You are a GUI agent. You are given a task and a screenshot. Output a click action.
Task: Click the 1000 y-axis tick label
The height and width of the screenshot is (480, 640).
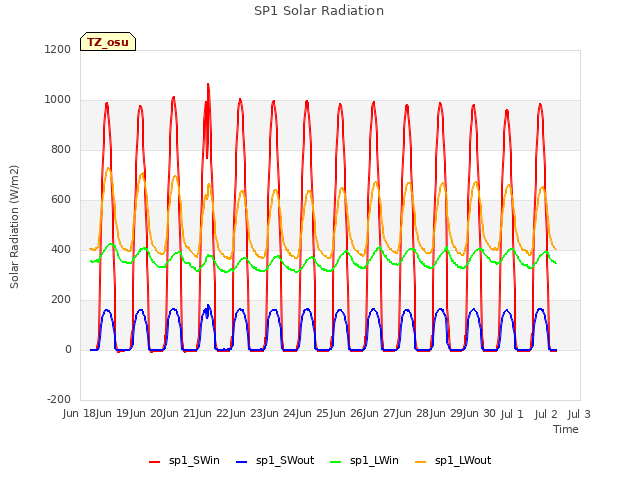(58, 100)
